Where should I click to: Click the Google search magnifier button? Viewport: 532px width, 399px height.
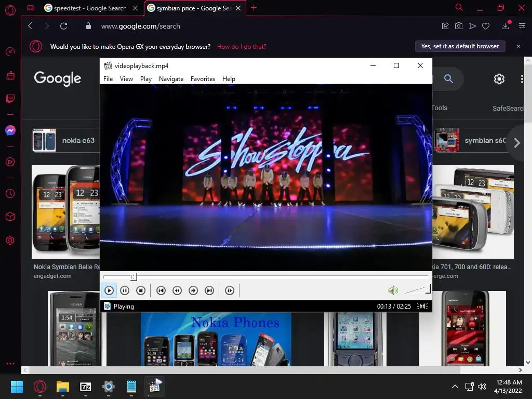(448, 79)
